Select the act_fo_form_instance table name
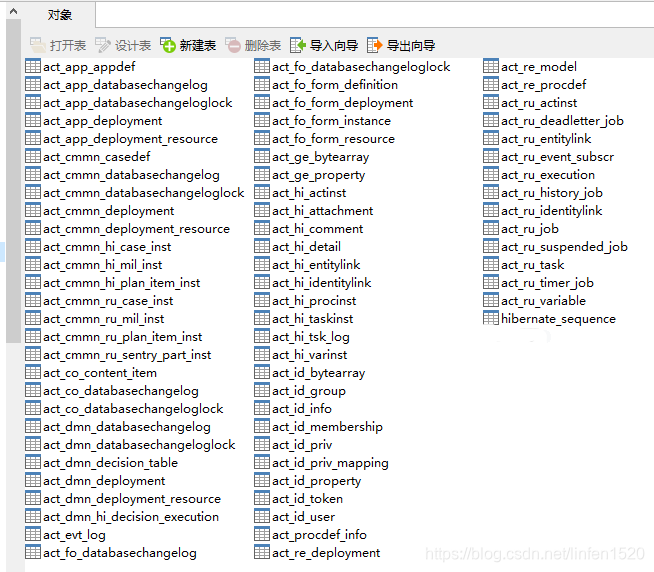This screenshot has height=572, width=654. (x=332, y=121)
